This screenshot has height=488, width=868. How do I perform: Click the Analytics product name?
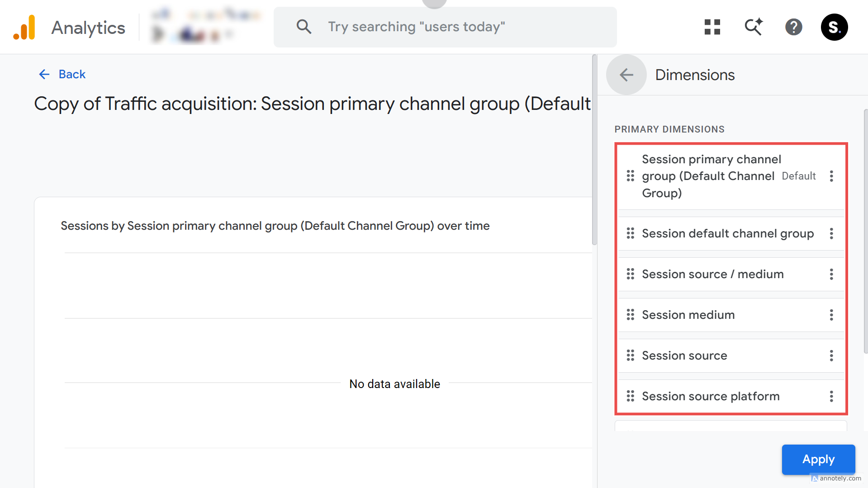pos(88,28)
